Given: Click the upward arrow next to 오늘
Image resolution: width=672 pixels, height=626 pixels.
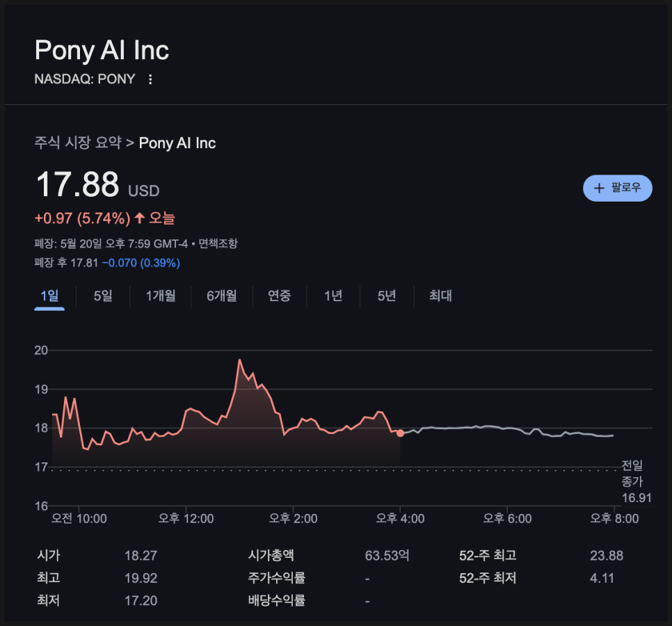Looking at the screenshot, I should pyautogui.click(x=139, y=218).
